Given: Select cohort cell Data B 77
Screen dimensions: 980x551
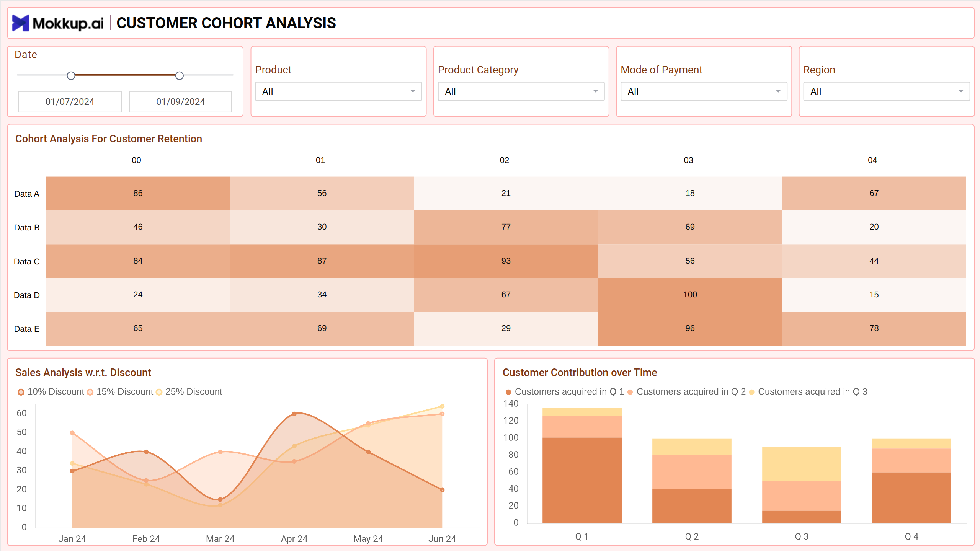Looking at the screenshot, I should (506, 227).
